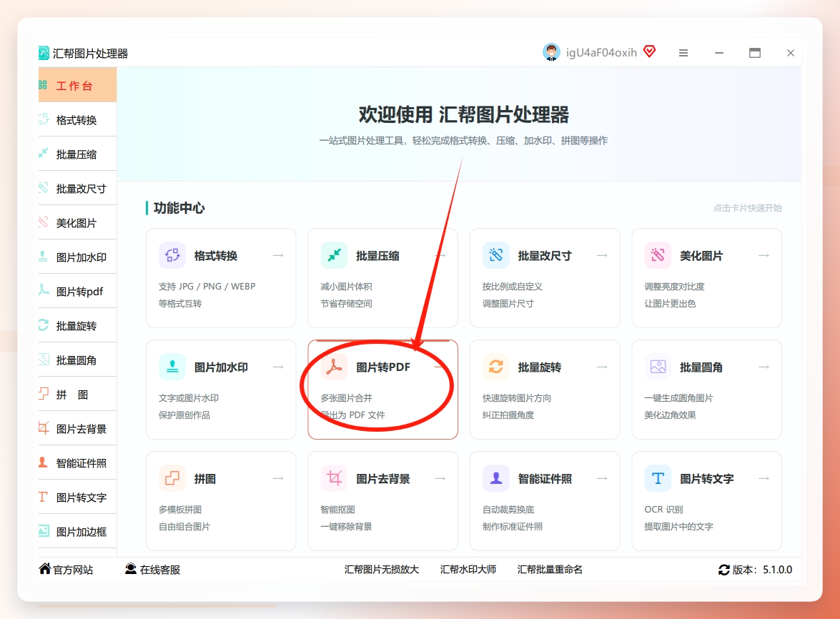The image size is (840, 619).
Task: Open the 汇帮水印大师 link
Action: 468,570
